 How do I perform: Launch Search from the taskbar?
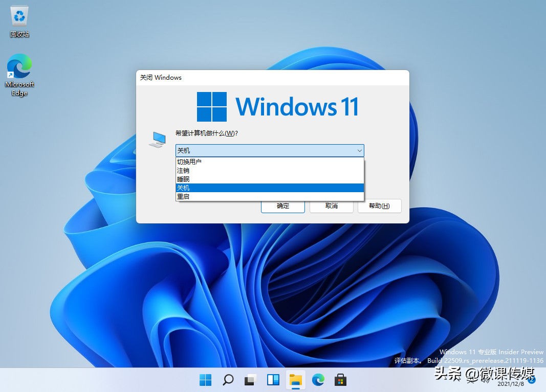click(x=228, y=380)
